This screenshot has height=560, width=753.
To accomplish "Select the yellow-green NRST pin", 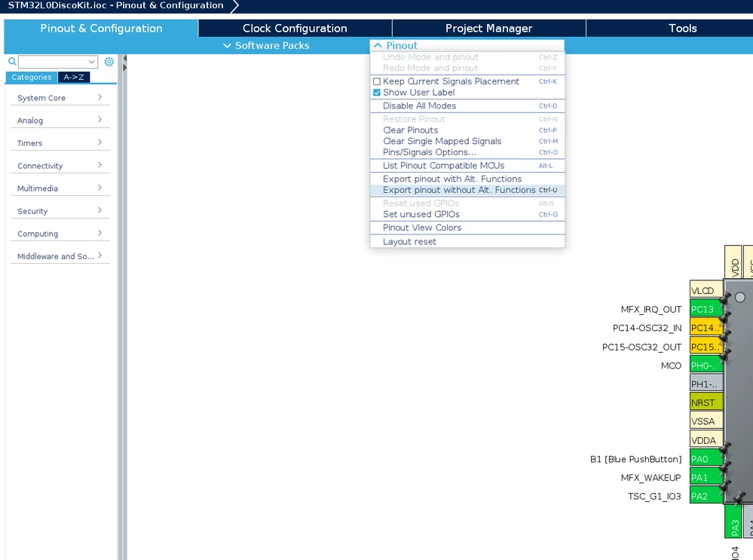I will [706, 402].
